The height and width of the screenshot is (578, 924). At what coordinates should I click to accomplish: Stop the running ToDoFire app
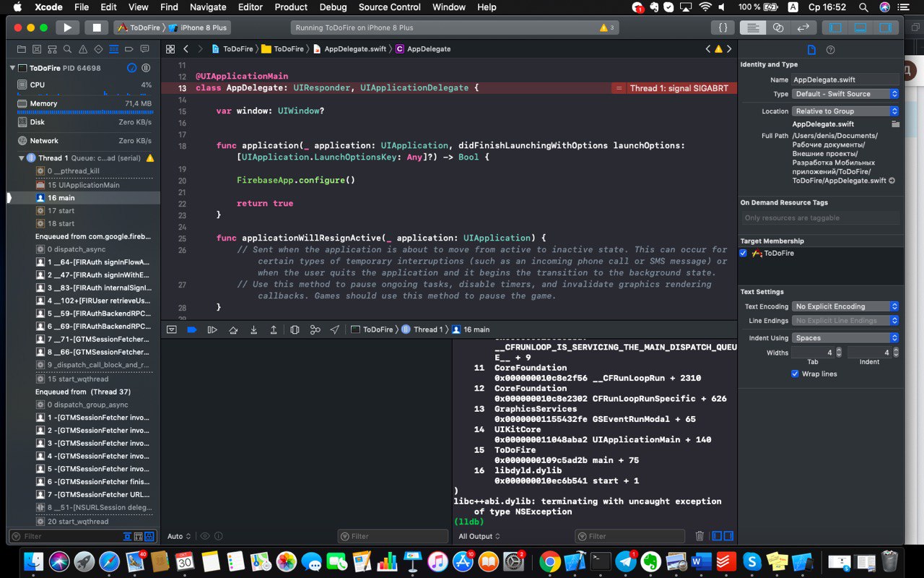coord(96,27)
